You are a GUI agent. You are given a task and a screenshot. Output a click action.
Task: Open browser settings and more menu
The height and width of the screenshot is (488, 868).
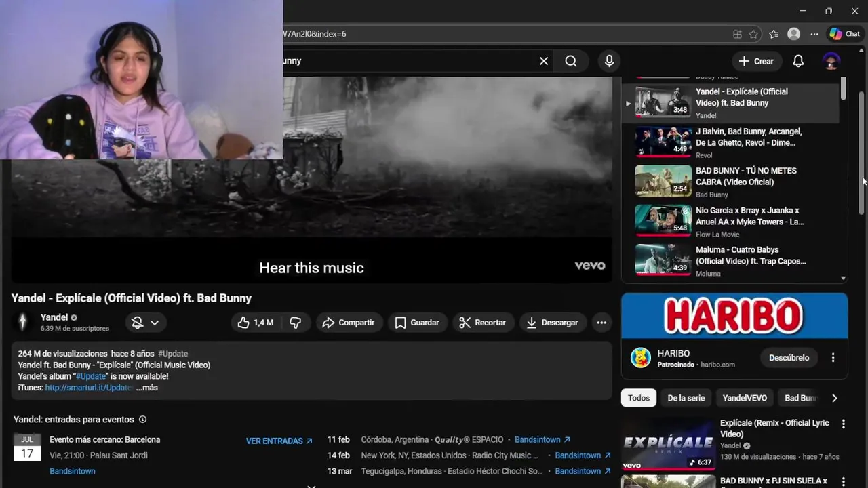[814, 34]
